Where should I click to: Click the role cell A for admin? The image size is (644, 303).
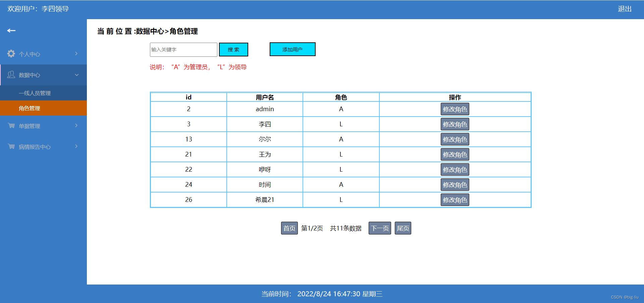pos(341,109)
